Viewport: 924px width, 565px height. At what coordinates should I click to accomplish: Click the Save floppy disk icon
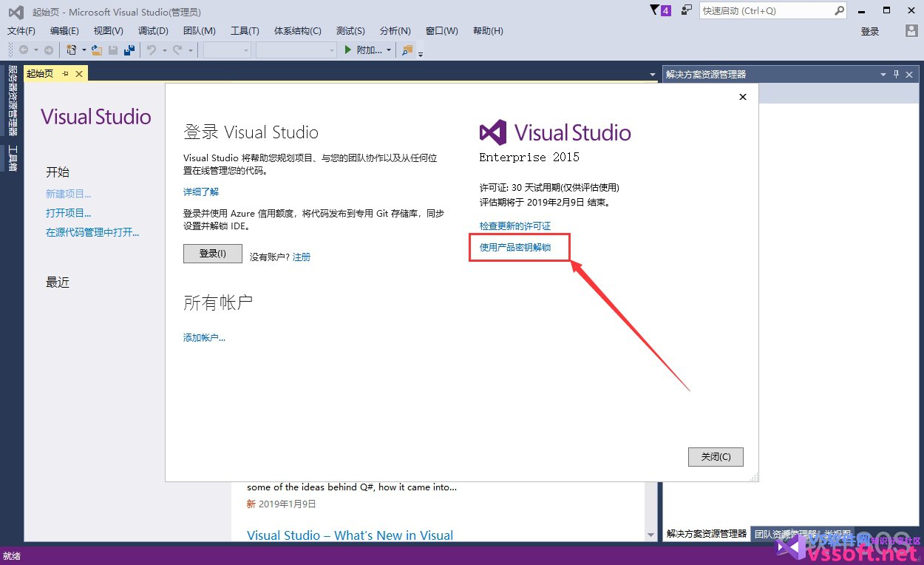click(113, 50)
